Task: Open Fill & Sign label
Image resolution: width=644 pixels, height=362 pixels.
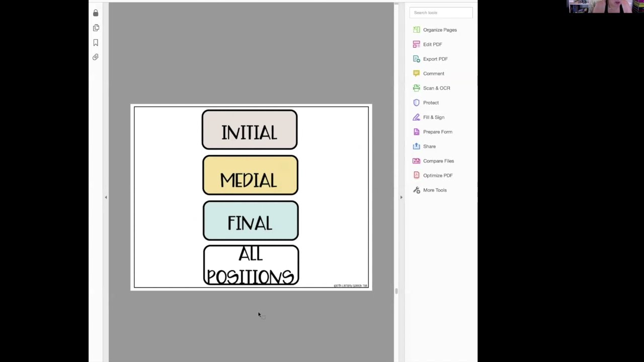Action: coord(433,117)
